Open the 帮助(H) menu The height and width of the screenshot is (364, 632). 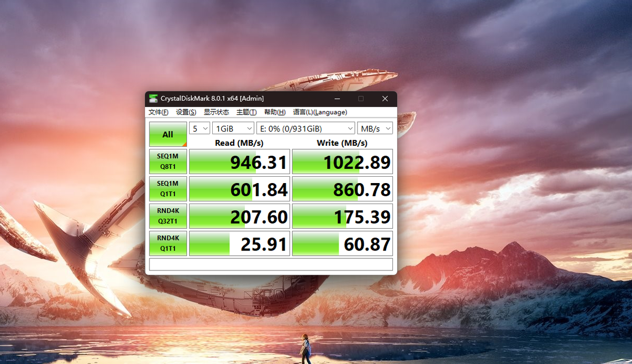[x=275, y=112]
